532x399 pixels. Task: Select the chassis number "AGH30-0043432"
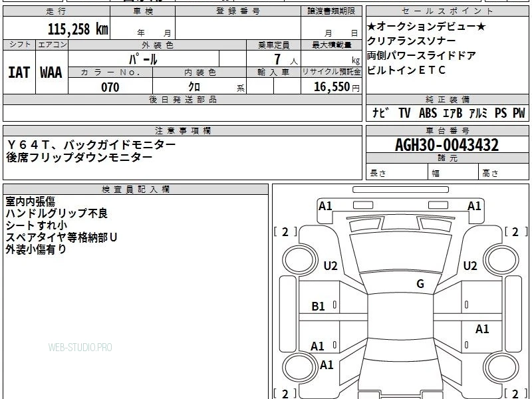[447, 145]
